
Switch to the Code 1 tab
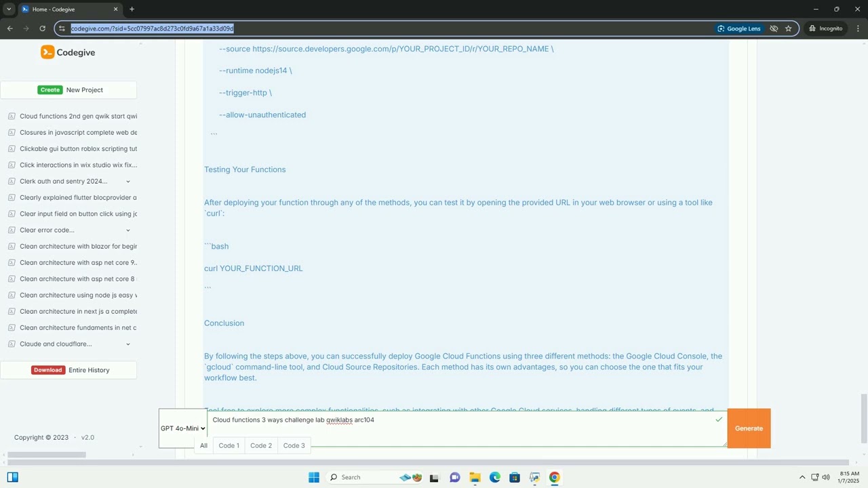coord(229,445)
